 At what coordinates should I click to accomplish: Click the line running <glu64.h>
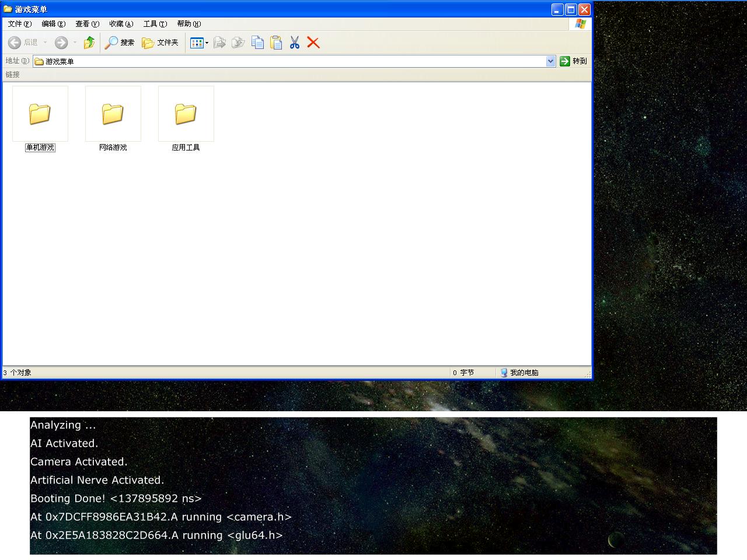point(156,535)
